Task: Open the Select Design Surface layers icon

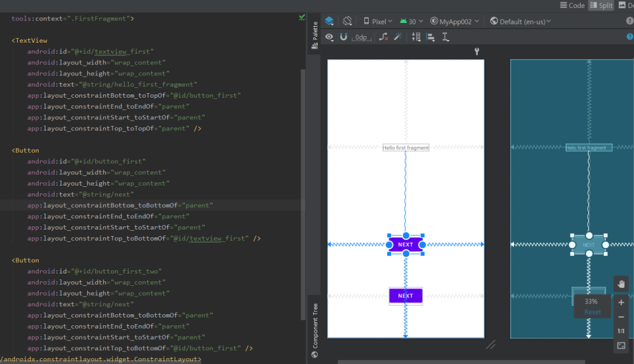Action: (x=329, y=21)
